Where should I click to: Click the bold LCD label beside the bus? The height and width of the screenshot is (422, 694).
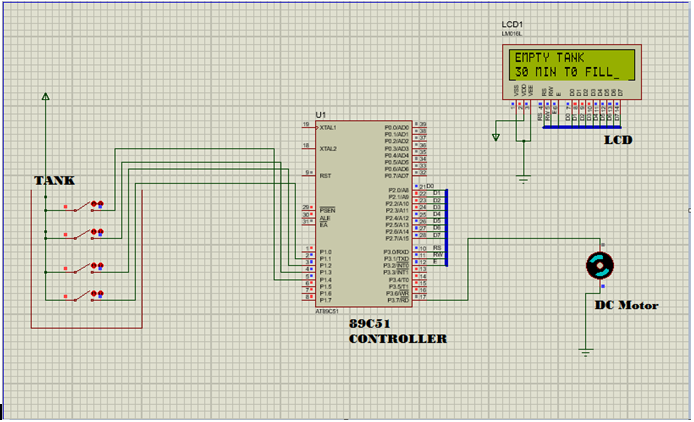618,140
